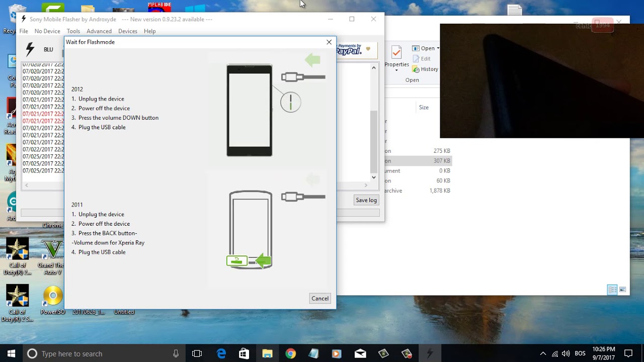Select the file row sized 60 KB
The image size is (644, 362).
[418, 180]
